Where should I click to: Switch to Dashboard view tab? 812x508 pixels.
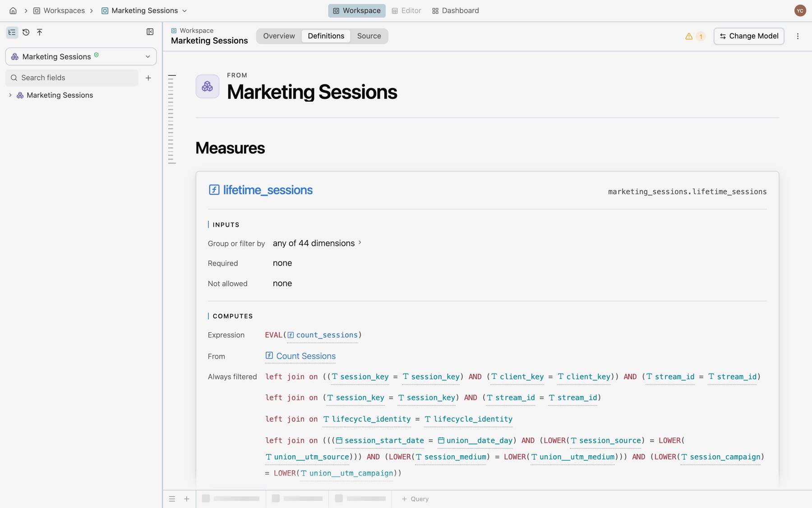[x=455, y=10]
